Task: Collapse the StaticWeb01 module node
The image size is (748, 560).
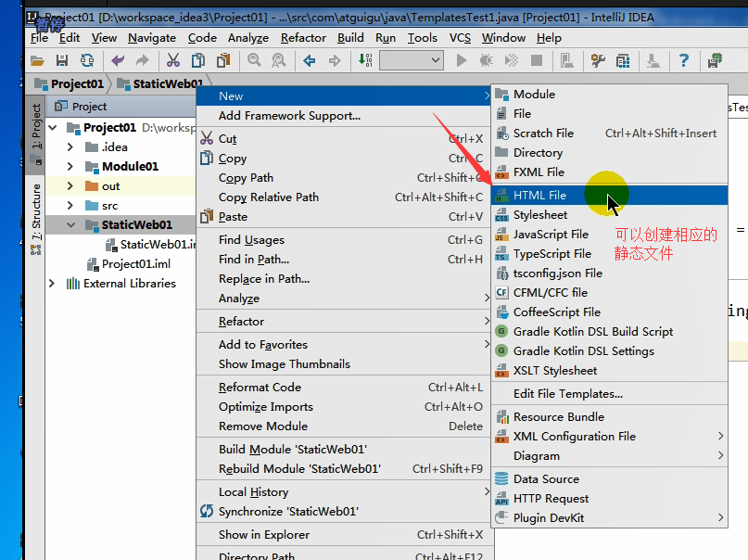Action: (x=71, y=224)
